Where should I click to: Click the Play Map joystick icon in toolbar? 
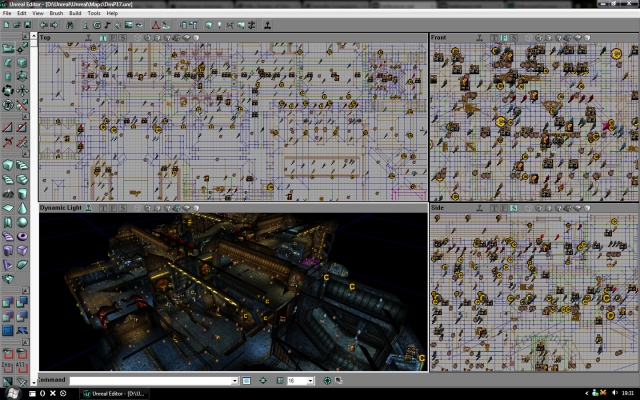point(267,25)
